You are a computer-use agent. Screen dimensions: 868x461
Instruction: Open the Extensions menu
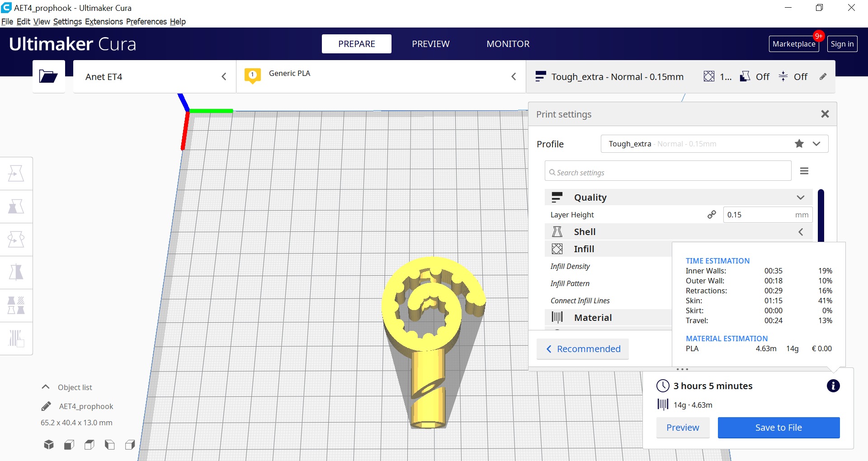click(104, 21)
